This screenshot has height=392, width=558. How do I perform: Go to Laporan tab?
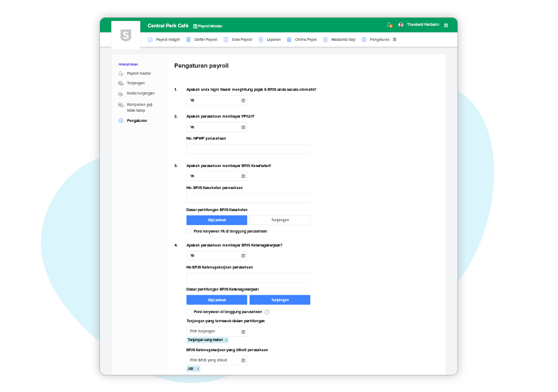[274, 40]
